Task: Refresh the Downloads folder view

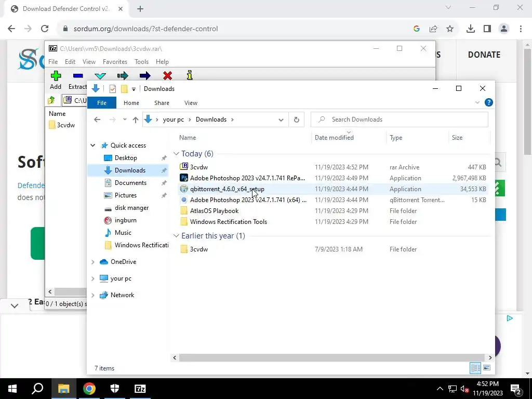Action: (x=297, y=120)
